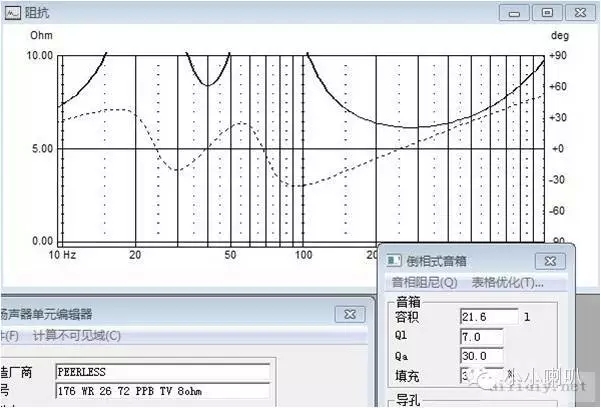Open the 音箱阻尼(Q) menu
This screenshot has height=408, width=601.
pyautogui.click(x=424, y=282)
